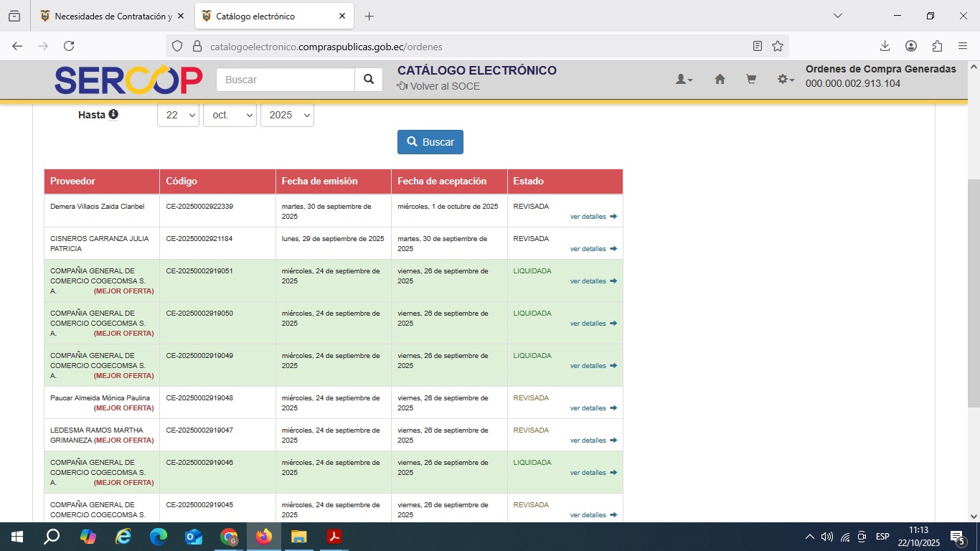980x551 pixels.
Task: Open the user account dropdown menu
Action: point(684,80)
